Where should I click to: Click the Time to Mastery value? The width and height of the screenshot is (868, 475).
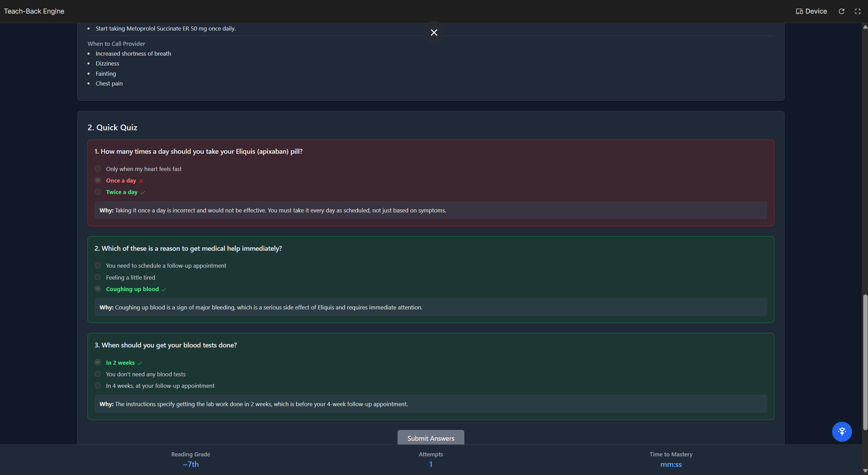671,464
